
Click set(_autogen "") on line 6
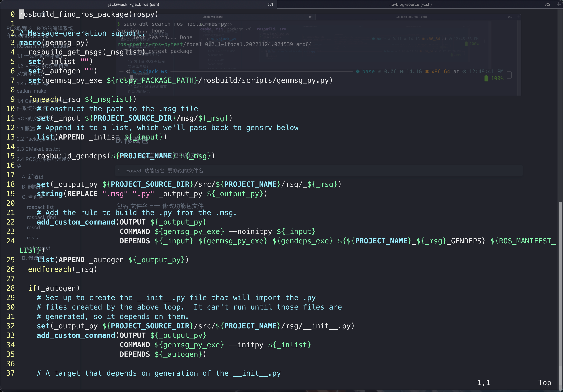(63, 71)
